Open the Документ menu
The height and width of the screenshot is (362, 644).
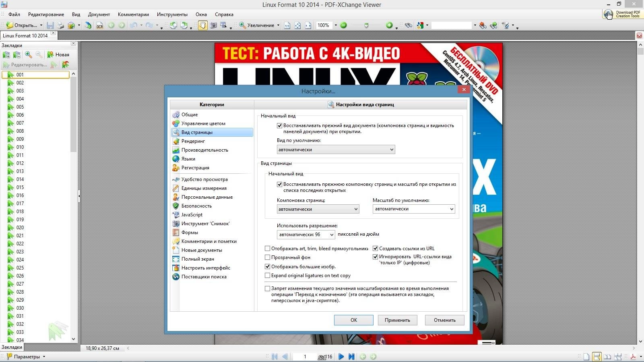pos(99,14)
